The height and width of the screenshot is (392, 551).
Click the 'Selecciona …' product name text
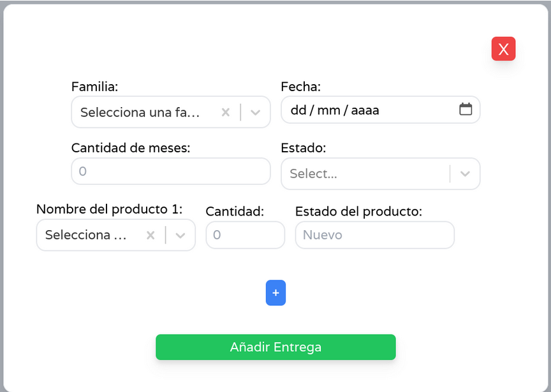pyautogui.click(x=86, y=235)
